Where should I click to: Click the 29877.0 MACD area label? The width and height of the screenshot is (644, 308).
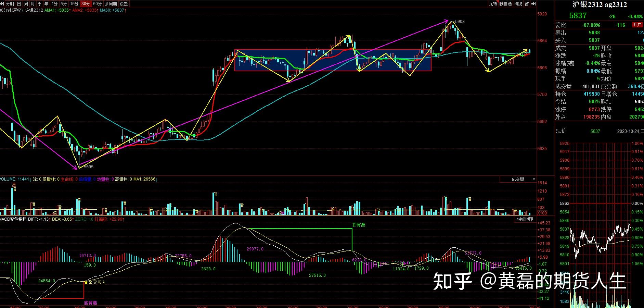[255, 249]
